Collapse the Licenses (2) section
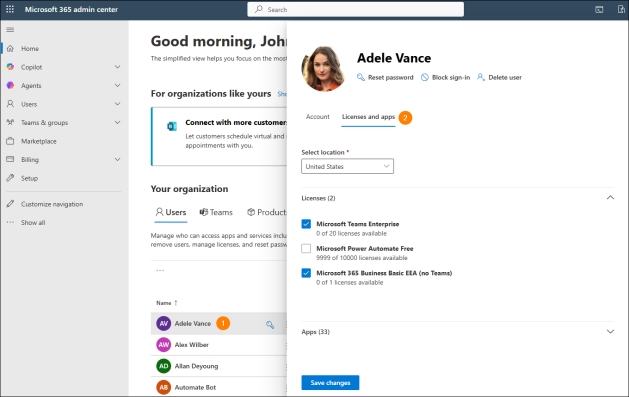Viewport: 629px width, 397px height. tap(610, 198)
